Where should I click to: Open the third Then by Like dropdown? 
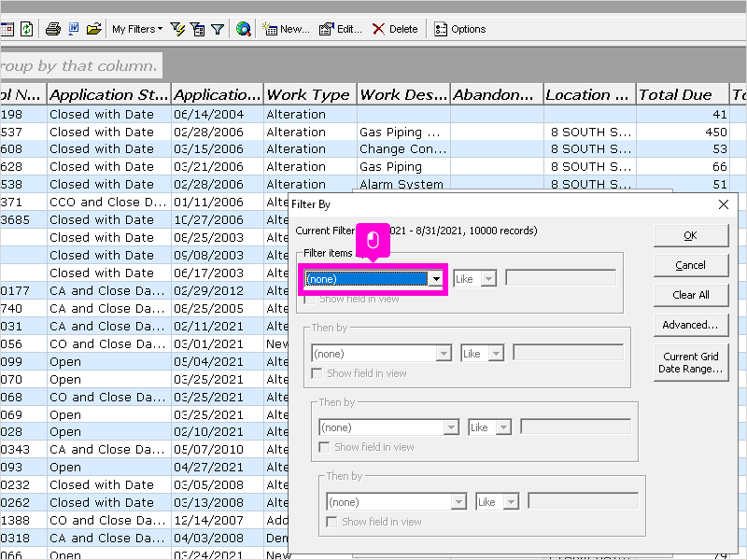click(x=511, y=501)
